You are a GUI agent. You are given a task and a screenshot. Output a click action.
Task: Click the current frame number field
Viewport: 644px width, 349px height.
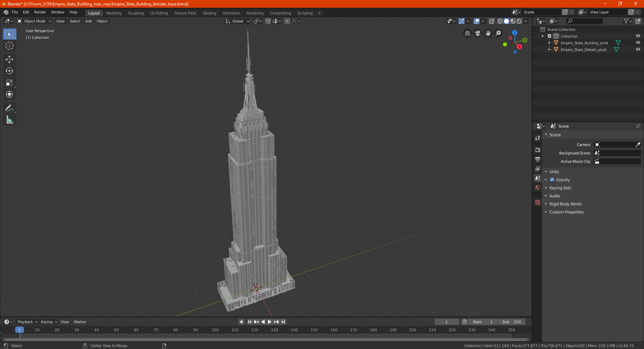pyautogui.click(x=446, y=322)
